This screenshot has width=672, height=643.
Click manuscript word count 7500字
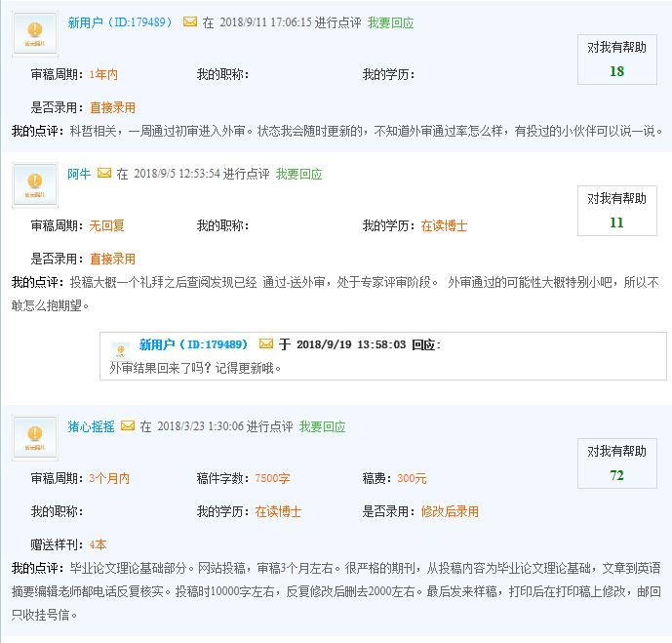(272, 478)
